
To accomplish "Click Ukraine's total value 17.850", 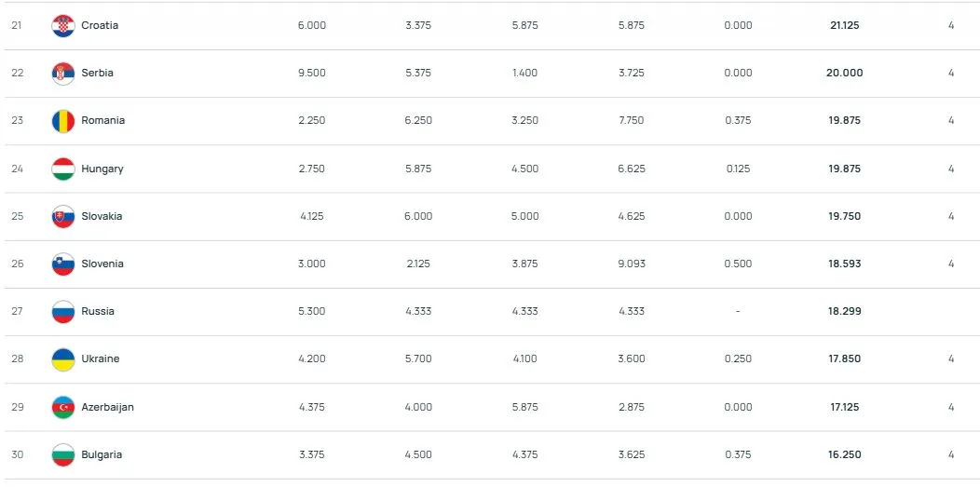I will [844, 359].
